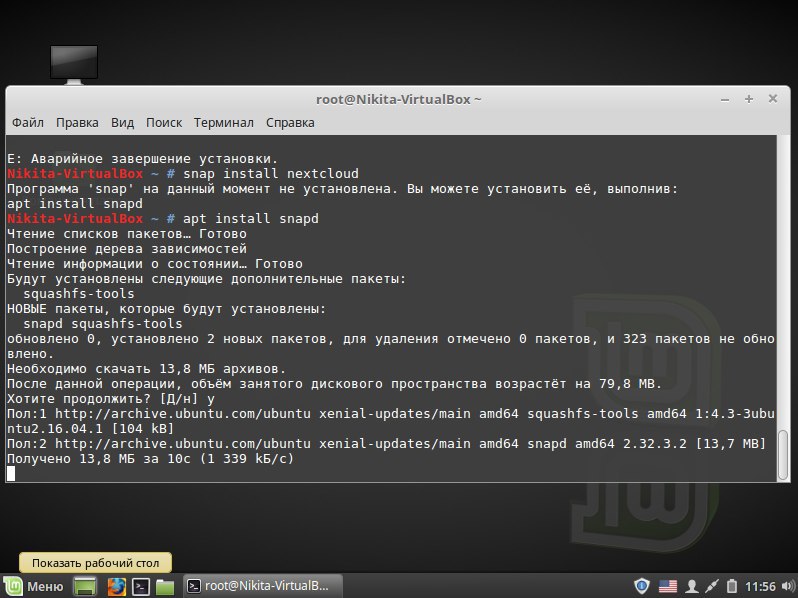Viewport: 798px width, 598px height.
Task: Open the Поиск menu
Action: point(164,123)
